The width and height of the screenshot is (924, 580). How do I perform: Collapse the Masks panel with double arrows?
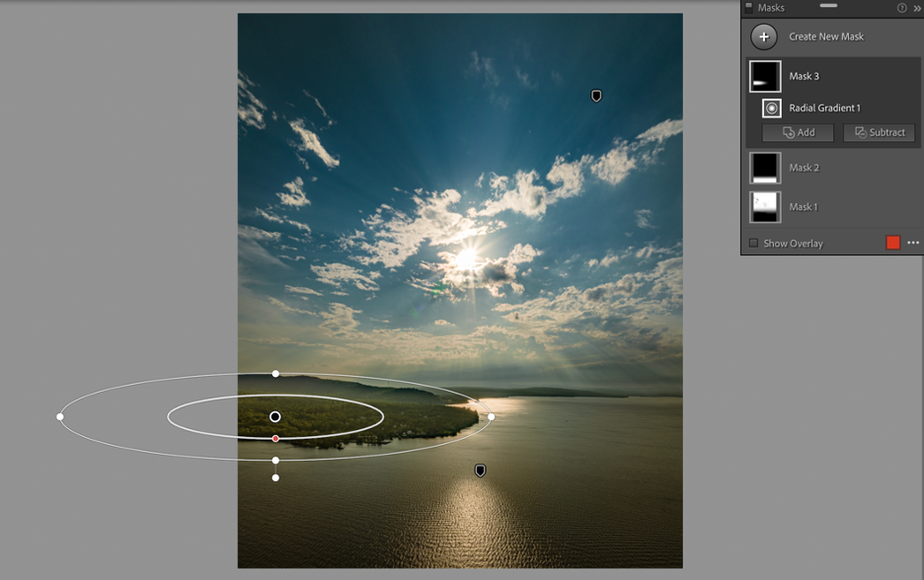click(x=916, y=8)
